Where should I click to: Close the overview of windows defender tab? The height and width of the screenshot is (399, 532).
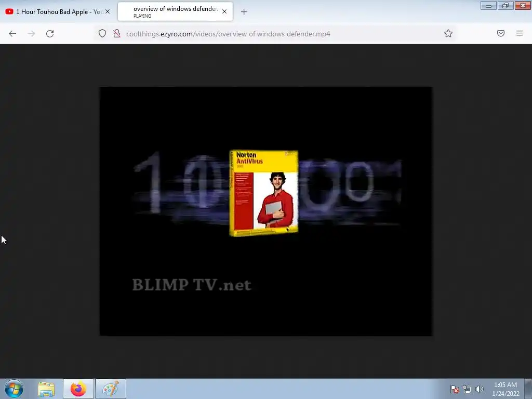point(224,11)
